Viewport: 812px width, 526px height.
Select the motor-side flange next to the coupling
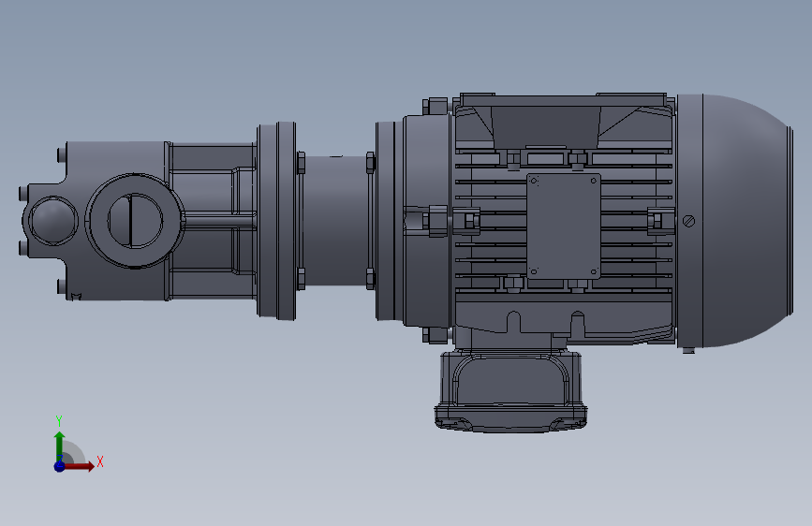(x=389, y=221)
